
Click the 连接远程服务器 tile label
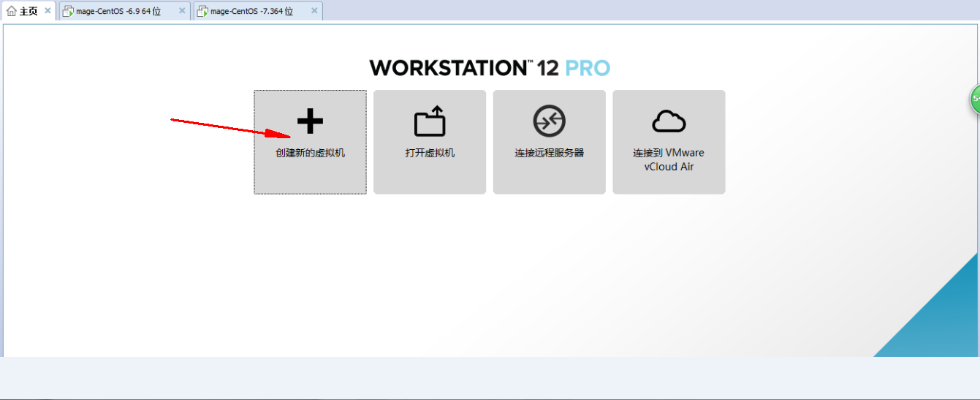[x=550, y=154]
